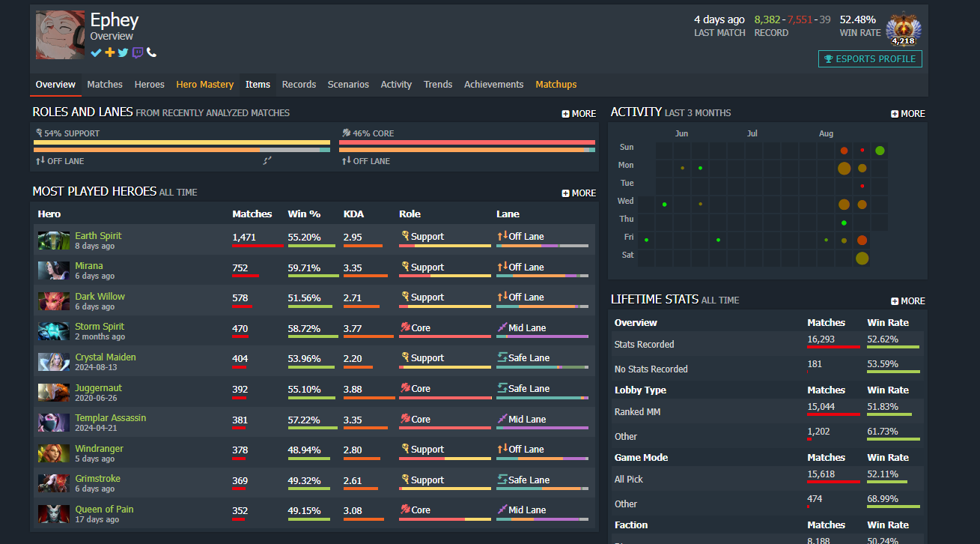
Task: Click the Safe Lane icon in Juggernaut row
Action: pyautogui.click(x=502, y=388)
